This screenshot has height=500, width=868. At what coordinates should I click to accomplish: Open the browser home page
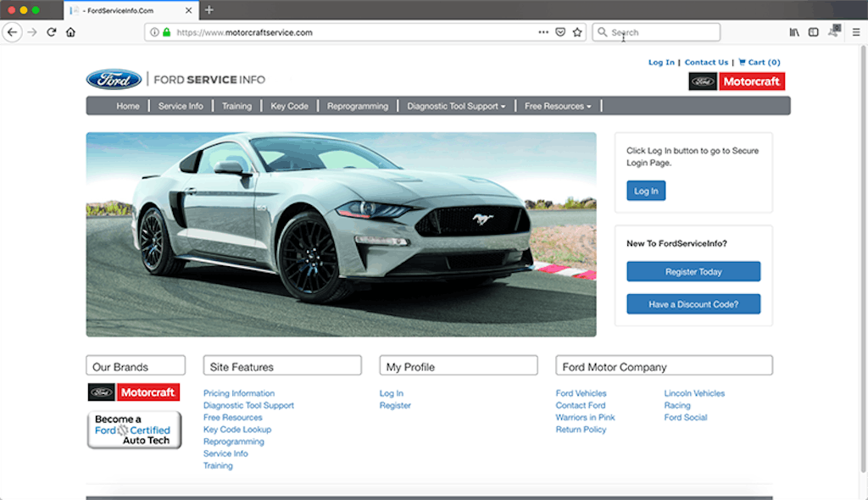70,32
